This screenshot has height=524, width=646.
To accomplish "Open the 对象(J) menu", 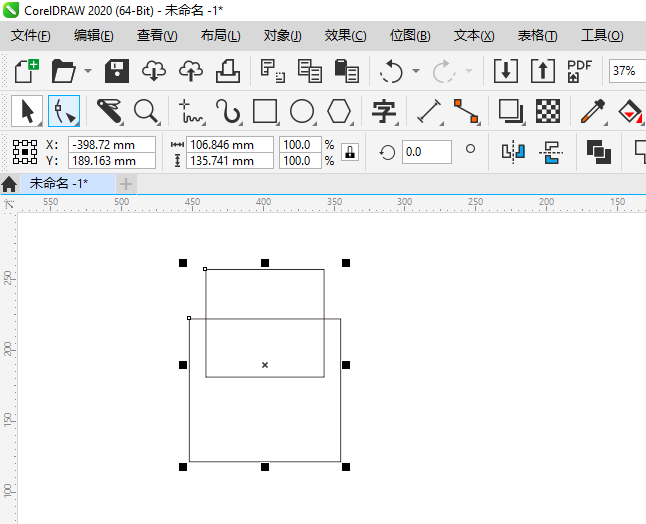I will click(283, 36).
